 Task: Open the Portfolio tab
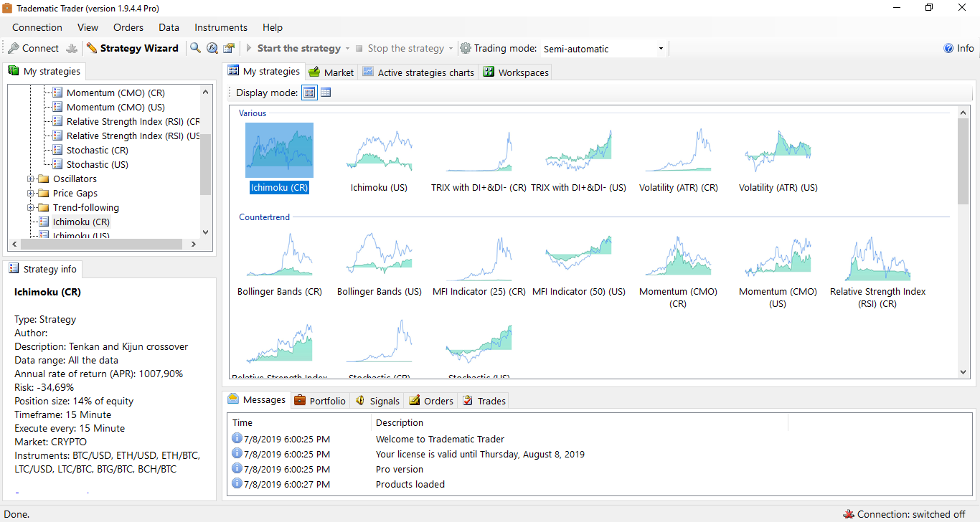[320, 401]
